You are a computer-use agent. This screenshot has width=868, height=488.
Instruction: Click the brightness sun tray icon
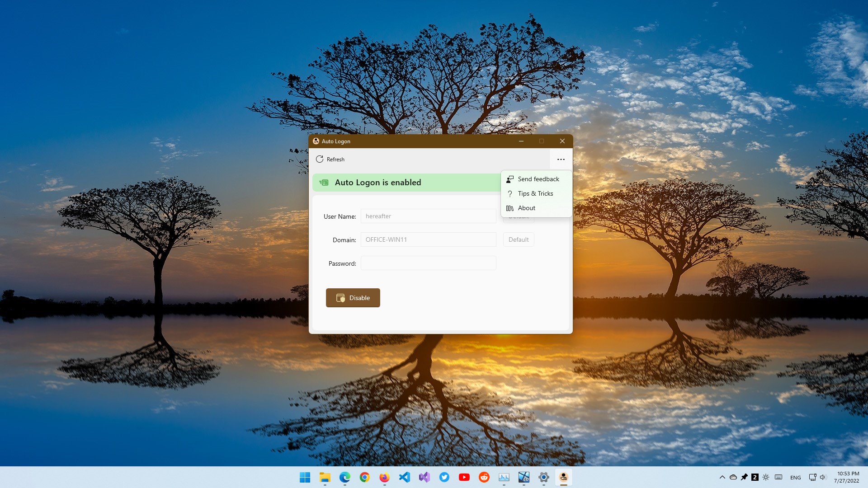pos(766,477)
